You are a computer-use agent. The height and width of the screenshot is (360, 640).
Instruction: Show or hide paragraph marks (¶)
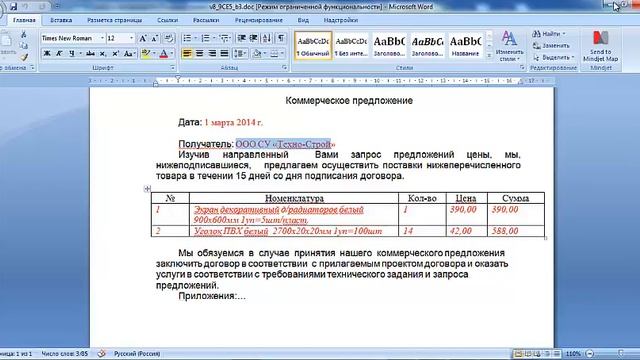click(x=281, y=38)
